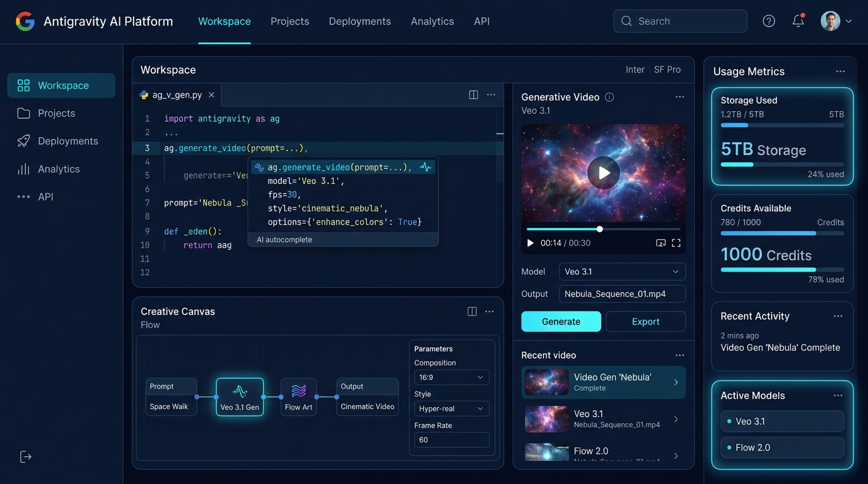
Task: Click the video playback progress slider
Action: click(603, 229)
